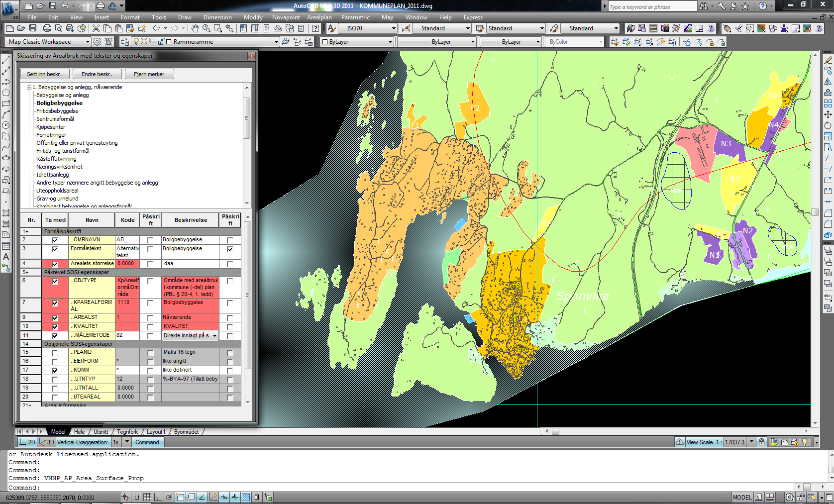Open the Vertical Exaggeration dropdown arrow
The image size is (834, 504).
pos(127,442)
